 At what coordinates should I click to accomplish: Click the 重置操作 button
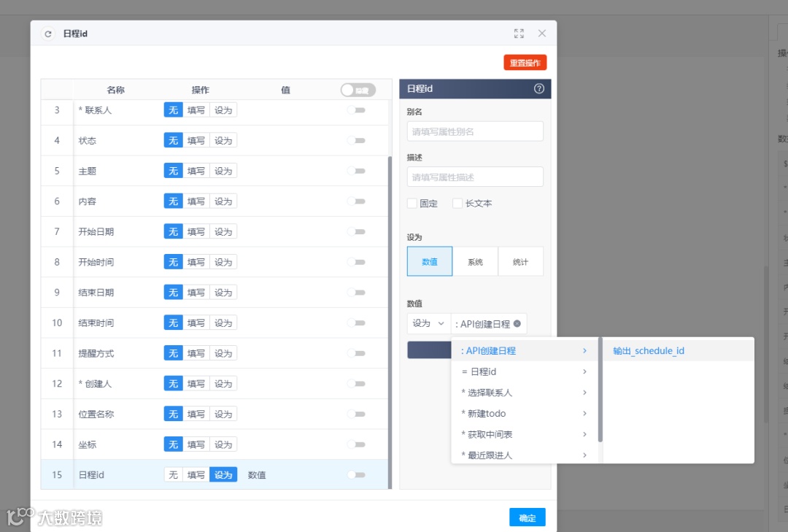tap(525, 63)
